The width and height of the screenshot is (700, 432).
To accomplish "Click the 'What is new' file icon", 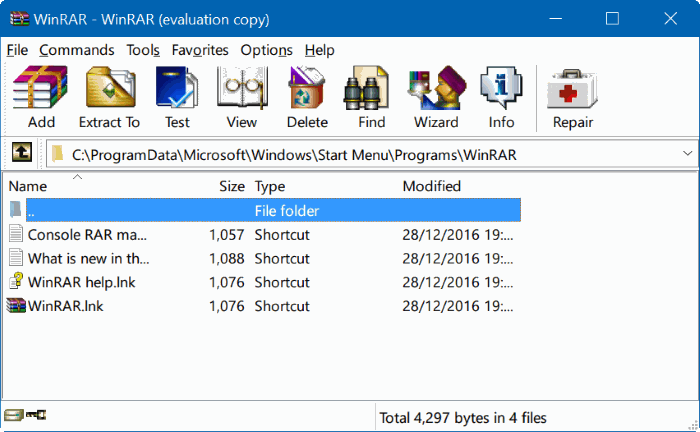I will pos(16,258).
